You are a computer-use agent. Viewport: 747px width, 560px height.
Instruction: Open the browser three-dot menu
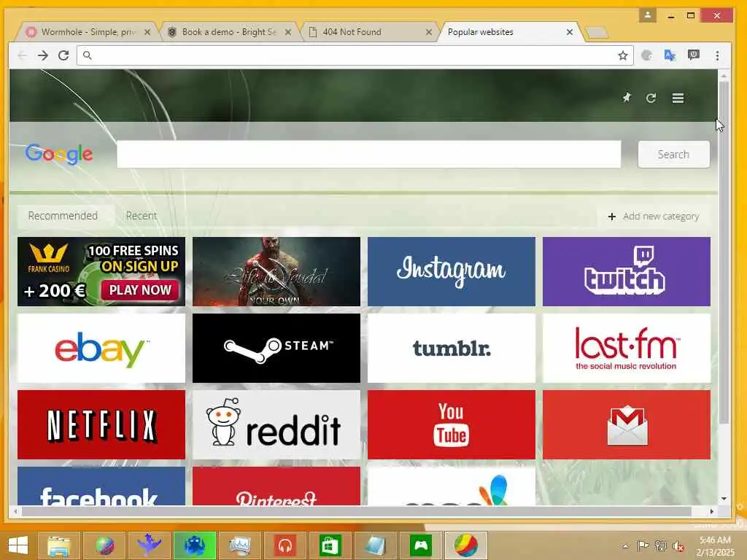717,55
